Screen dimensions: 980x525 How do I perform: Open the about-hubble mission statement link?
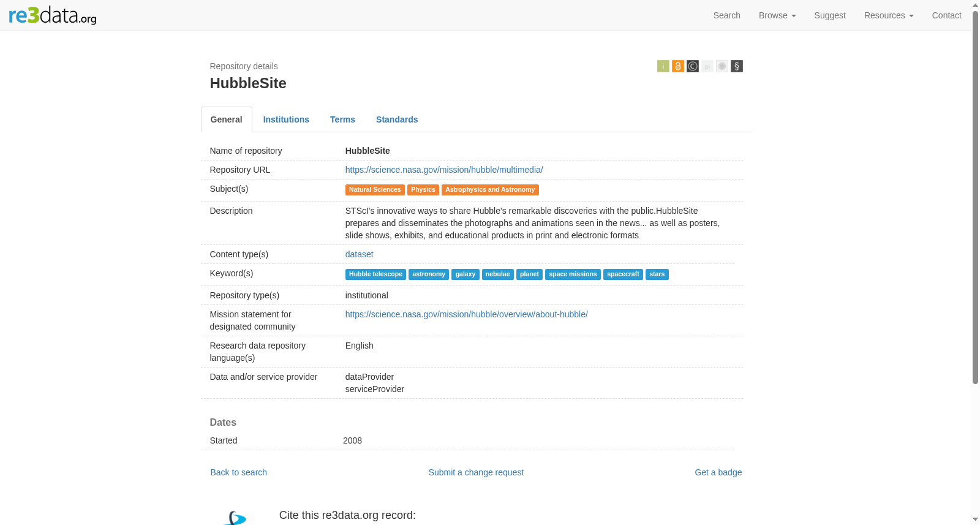point(467,314)
